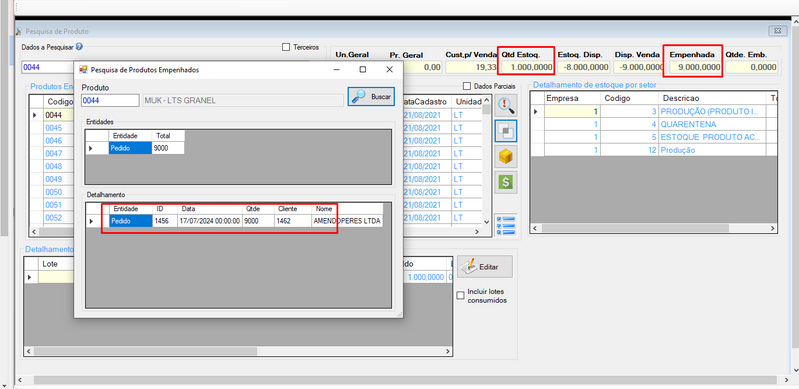Select product code cell 0044 in list

pyautogui.click(x=59, y=115)
